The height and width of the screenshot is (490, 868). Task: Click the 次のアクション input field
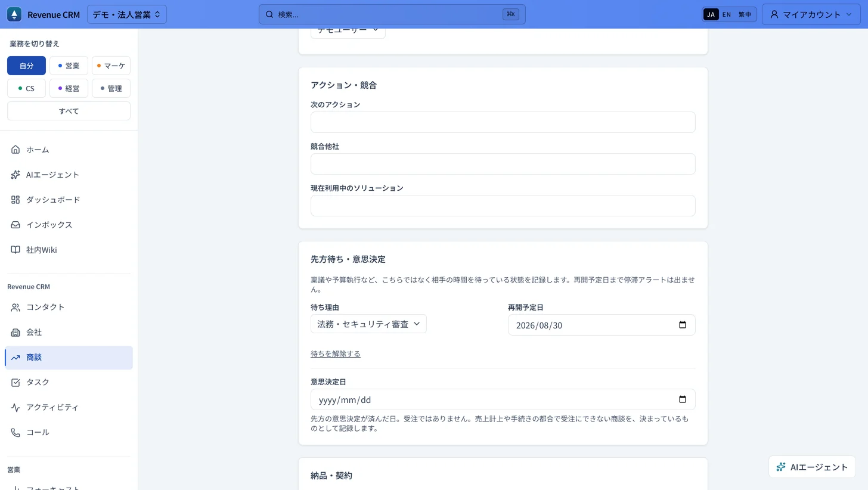point(503,122)
